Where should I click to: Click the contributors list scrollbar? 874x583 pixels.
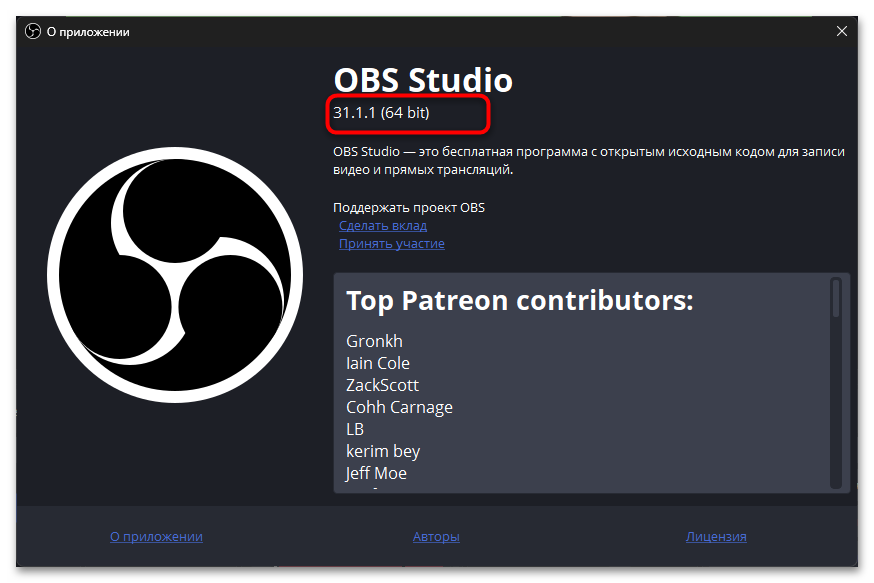pyautogui.click(x=836, y=300)
